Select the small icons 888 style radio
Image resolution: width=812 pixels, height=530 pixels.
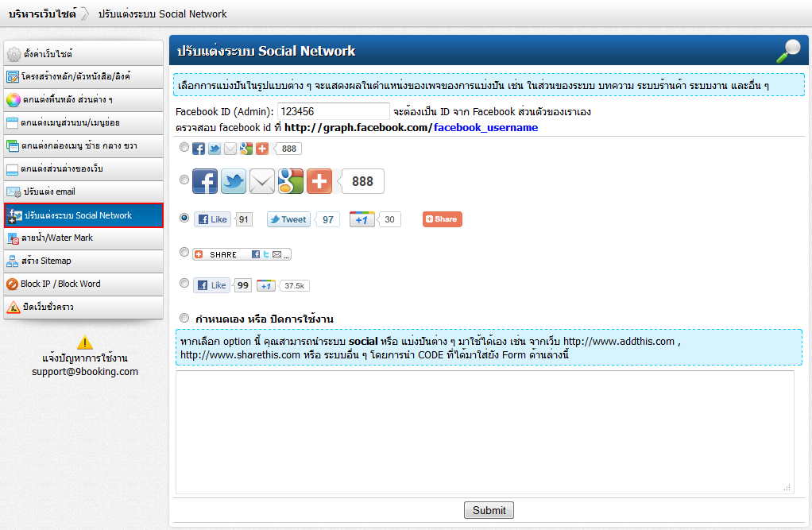coord(184,147)
